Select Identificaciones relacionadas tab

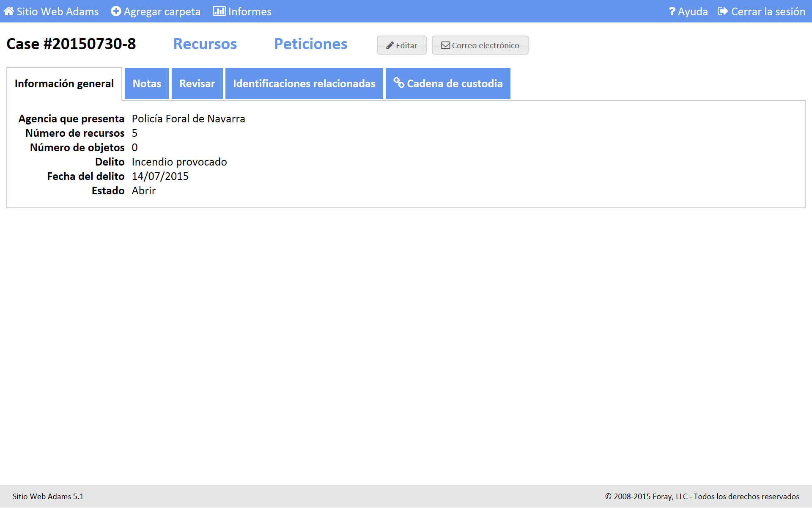point(304,83)
